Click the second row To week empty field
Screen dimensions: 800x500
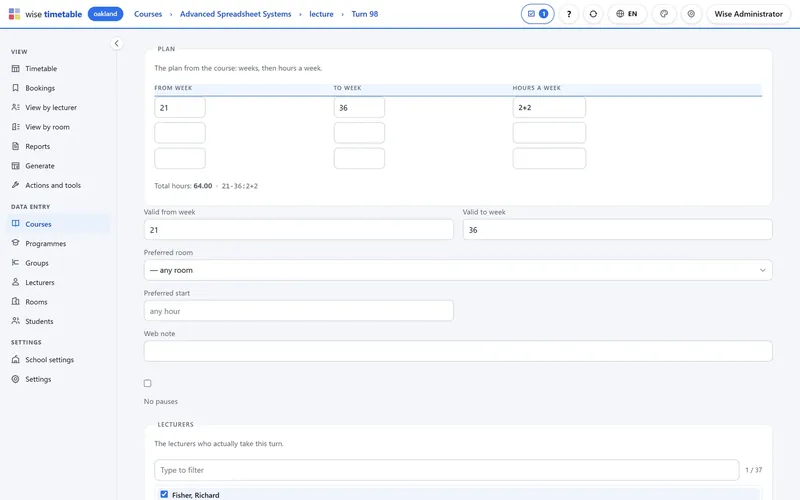(x=359, y=133)
